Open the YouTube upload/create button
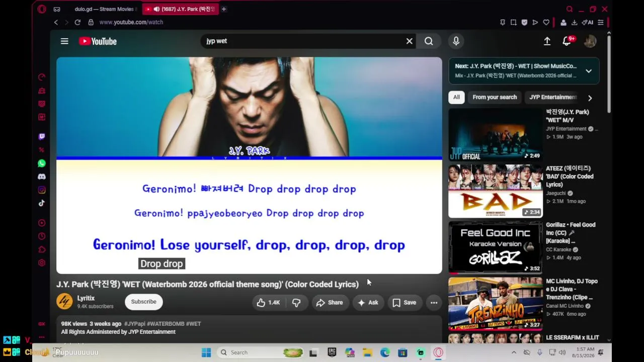644x362 pixels. (547, 41)
